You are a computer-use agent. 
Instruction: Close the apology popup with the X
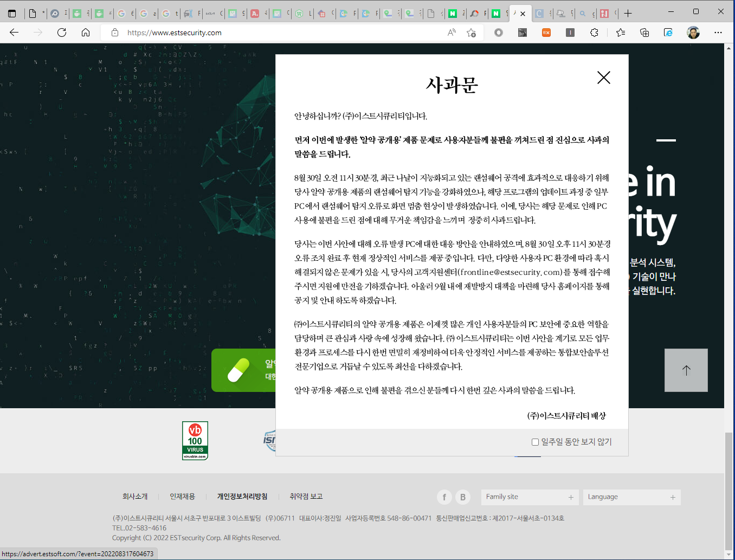[604, 78]
